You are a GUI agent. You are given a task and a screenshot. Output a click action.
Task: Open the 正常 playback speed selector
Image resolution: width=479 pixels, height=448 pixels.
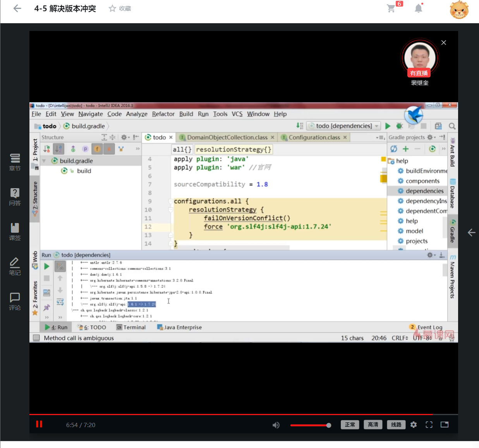coord(350,425)
